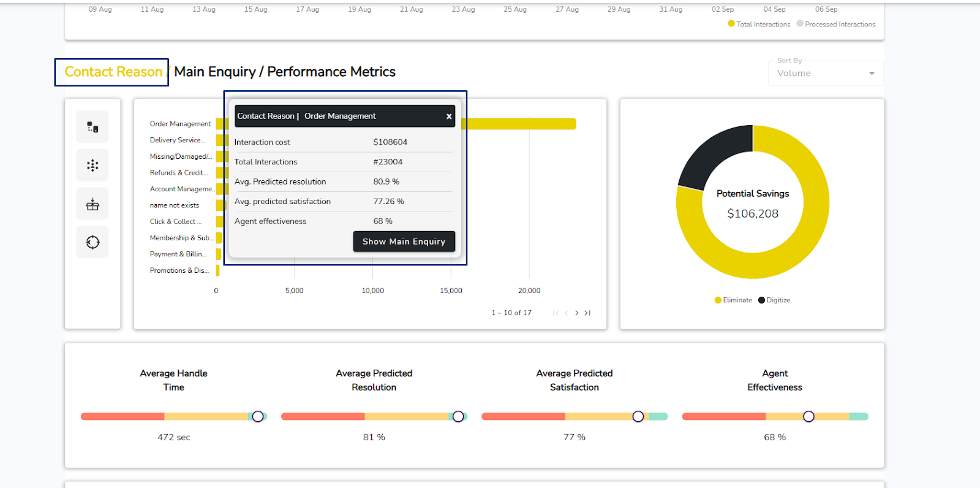Click the circular arrows icon in sidebar
This screenshot has width=980, height=488.
click(92, 242)
